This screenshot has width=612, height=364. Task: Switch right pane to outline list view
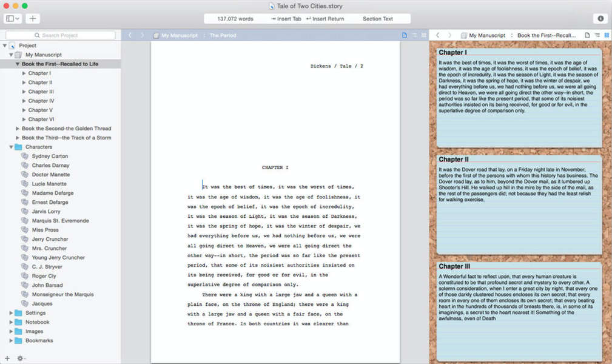597,35
